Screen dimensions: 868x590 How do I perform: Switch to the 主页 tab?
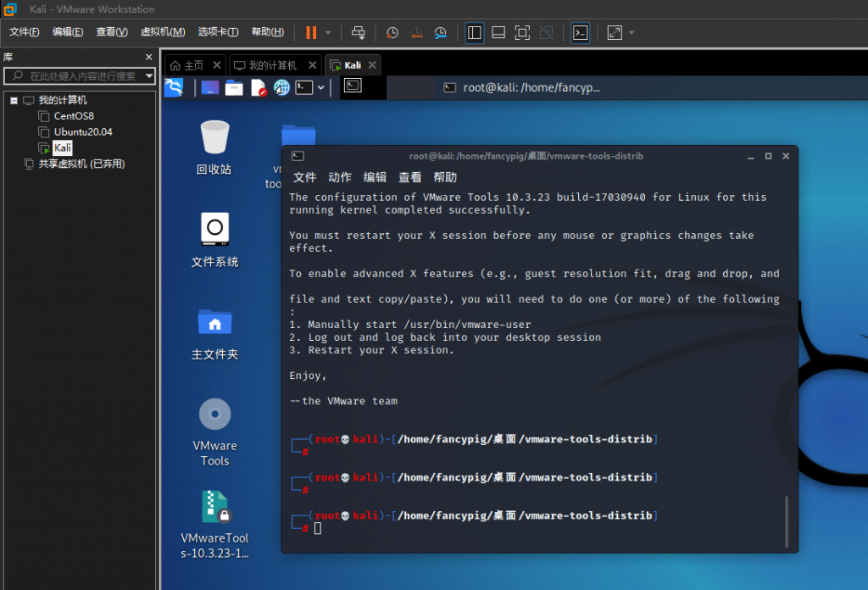186,65
